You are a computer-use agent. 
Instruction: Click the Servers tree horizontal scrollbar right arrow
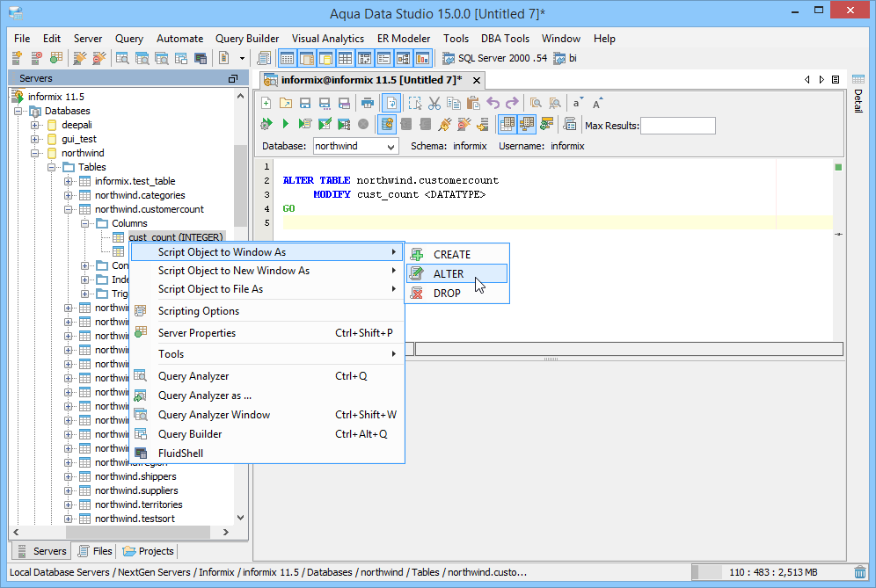point(226,532)
